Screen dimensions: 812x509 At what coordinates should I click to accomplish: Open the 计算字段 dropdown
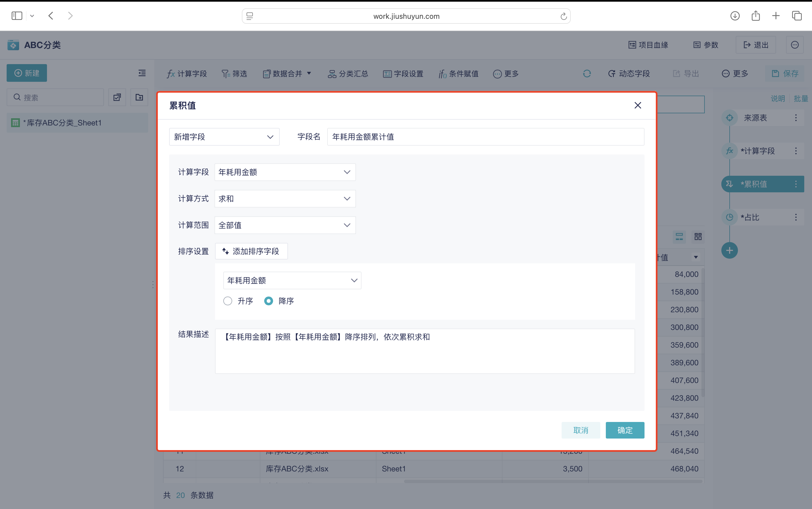point(285,172)
